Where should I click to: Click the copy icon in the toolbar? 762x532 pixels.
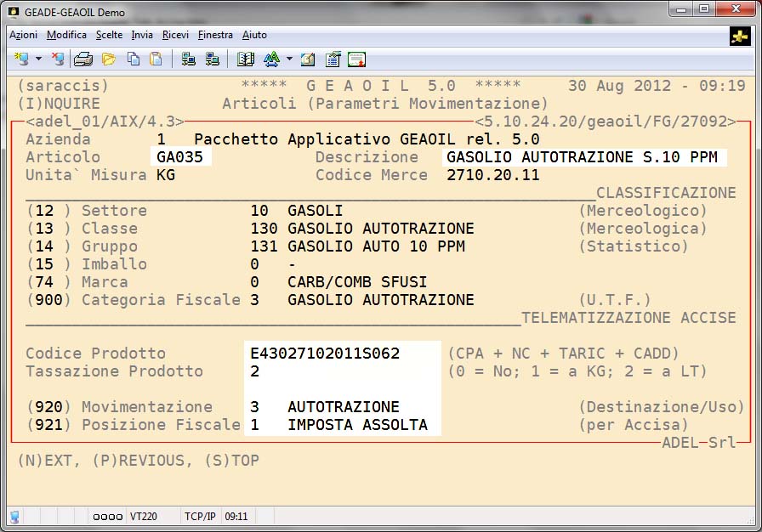coord(134,59)
